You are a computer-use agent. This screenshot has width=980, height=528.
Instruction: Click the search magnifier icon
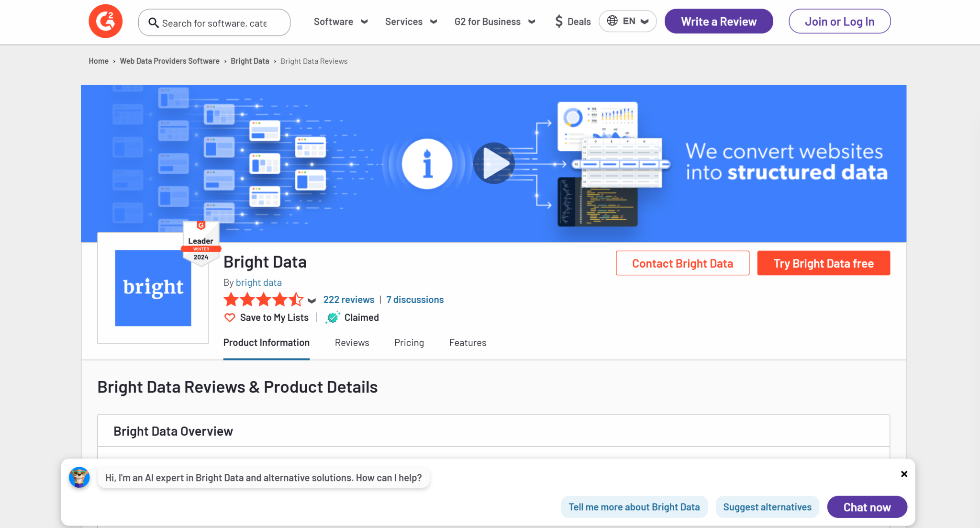point(154,22)
